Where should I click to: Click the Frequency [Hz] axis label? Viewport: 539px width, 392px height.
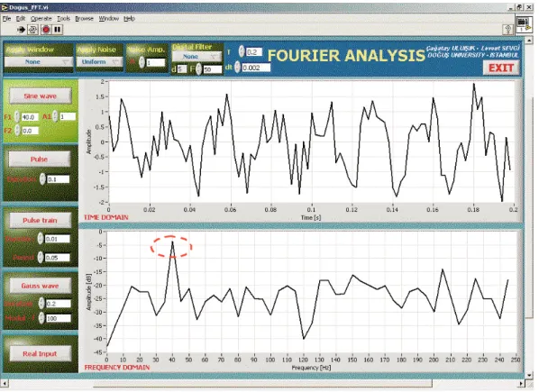click(x=311, y=368)
